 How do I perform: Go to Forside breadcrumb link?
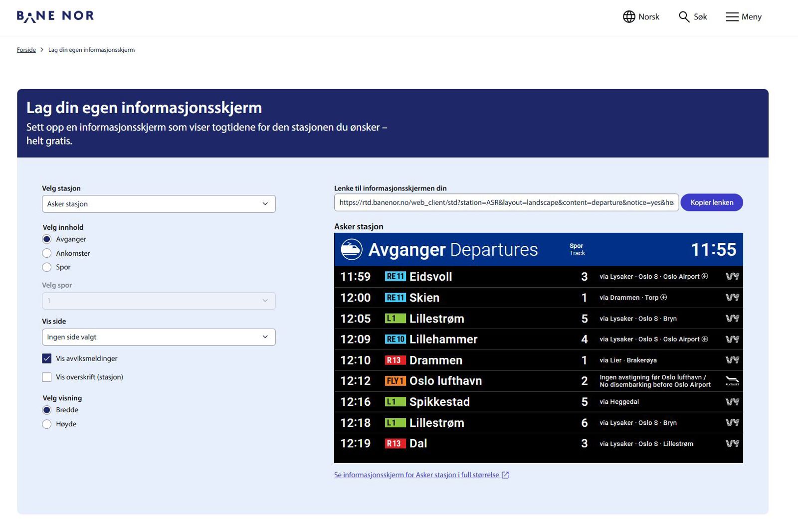click(x=26, y=50)
